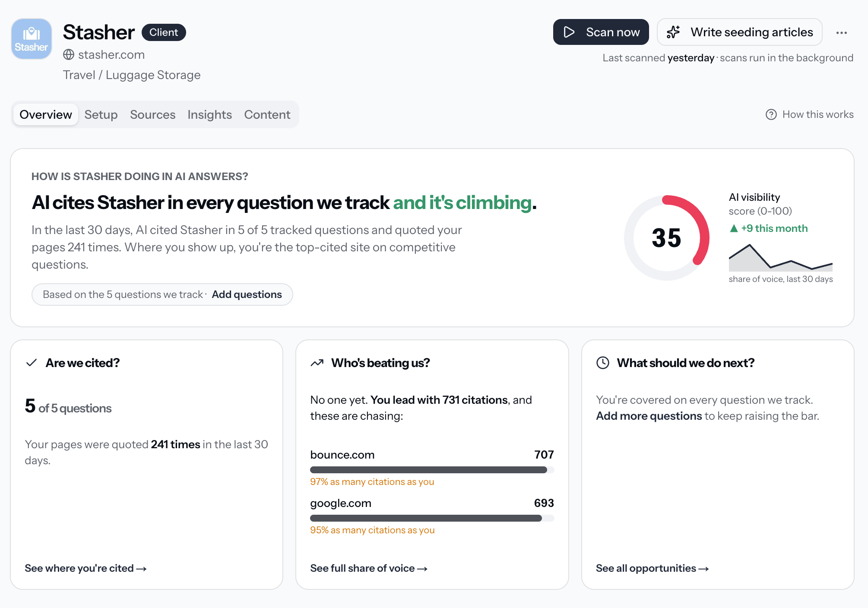The width and height of the screenshot is (868, 608).
Task: Click the trending arrow icon by Who's beating us
Action: [317, 363]
